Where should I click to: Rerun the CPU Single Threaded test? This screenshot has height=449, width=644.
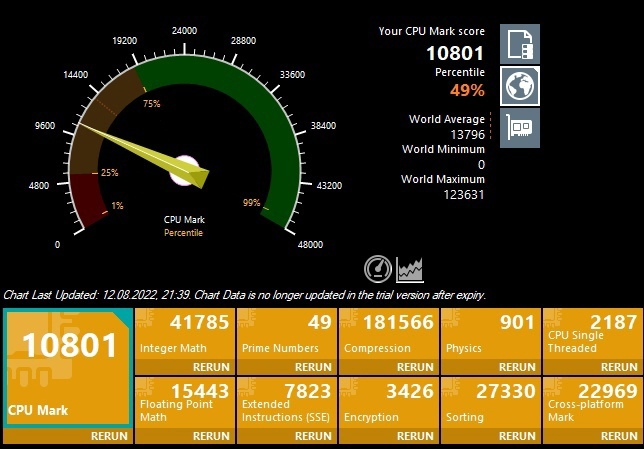click(x=593, y=367)
